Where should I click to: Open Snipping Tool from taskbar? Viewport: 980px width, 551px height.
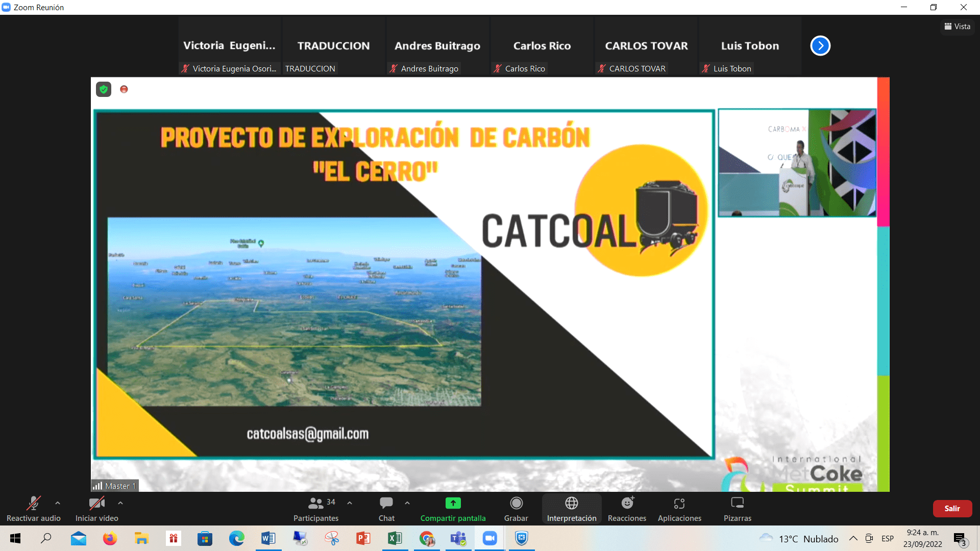click(332, 538)
